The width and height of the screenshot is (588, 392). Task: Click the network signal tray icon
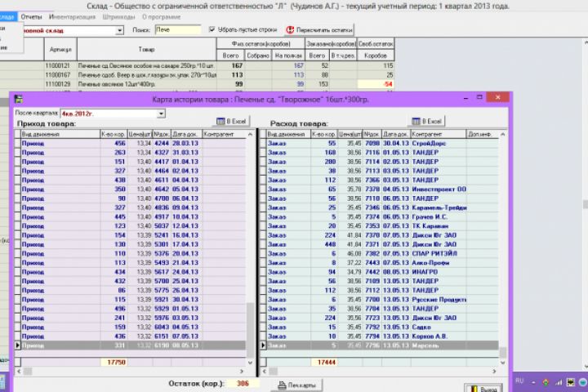(559, 382)
